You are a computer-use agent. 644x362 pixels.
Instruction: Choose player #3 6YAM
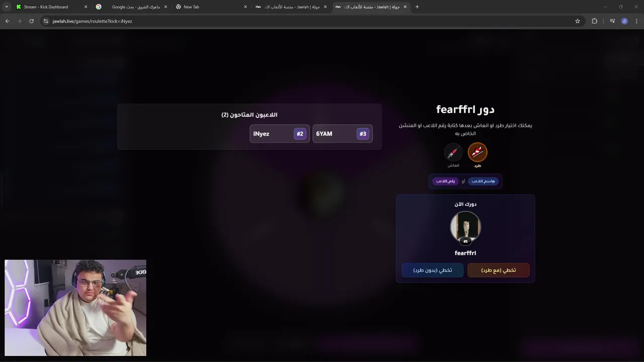[x=343, y=134]
